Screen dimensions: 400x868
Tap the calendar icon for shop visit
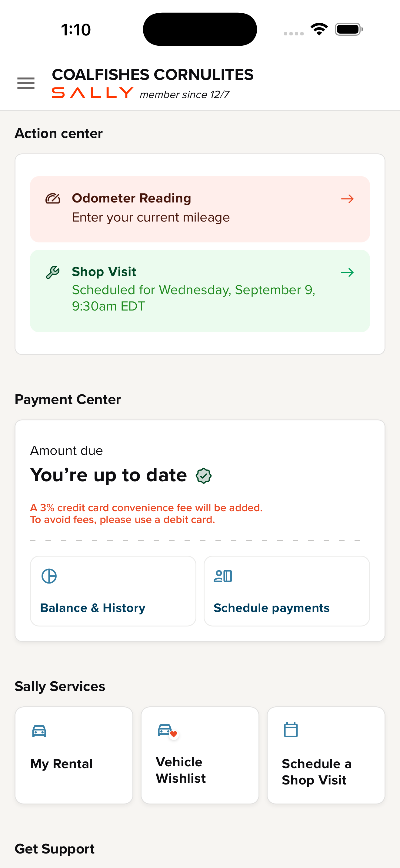pyautogui.click(x=291, y=730)
